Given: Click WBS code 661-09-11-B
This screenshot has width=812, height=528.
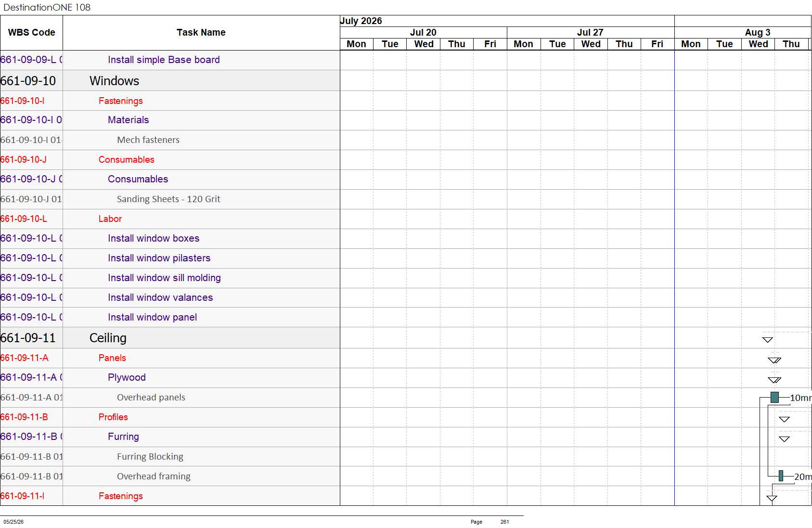Looking at the screenshot, I should tap(24, 417).
